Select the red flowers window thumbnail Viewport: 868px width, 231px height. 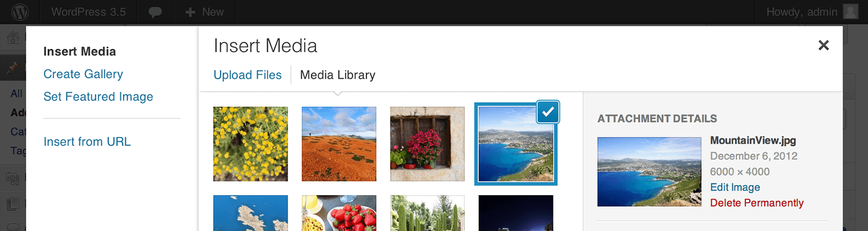click(427, 144)
